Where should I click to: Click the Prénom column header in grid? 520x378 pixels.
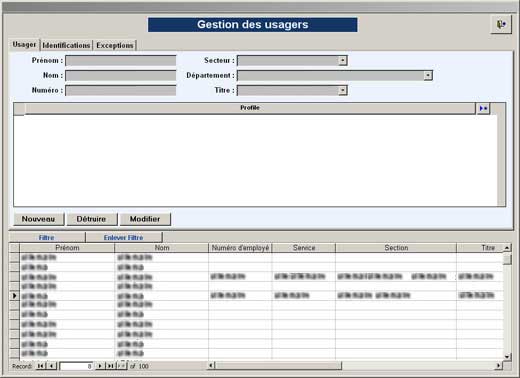click(67, 248)
